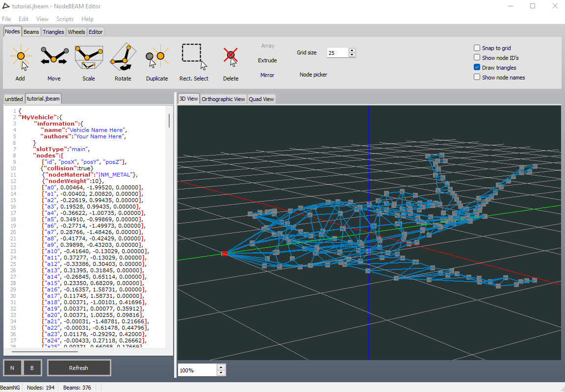Activate the Node picker button
Screen dimensions: 565x392
coord(313,75)
